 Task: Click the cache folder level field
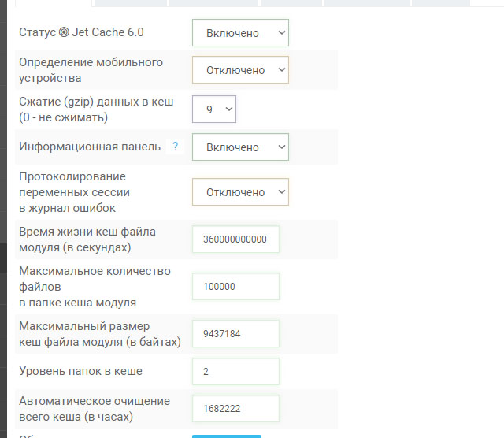pos(235,371)
